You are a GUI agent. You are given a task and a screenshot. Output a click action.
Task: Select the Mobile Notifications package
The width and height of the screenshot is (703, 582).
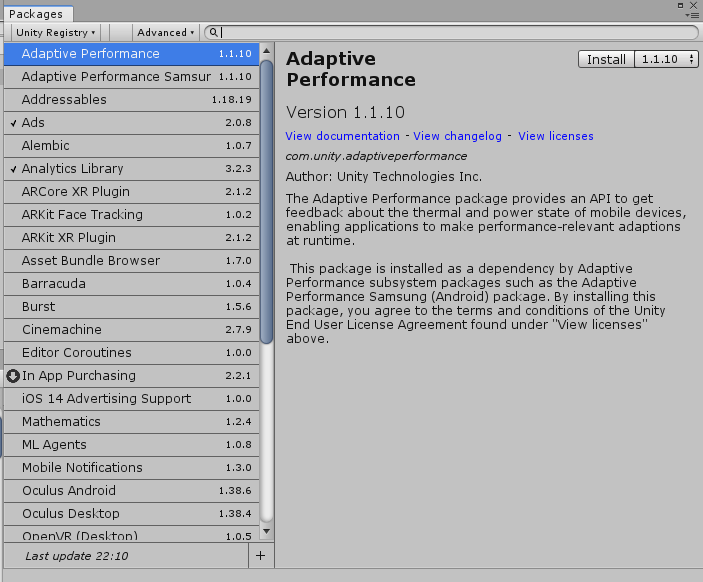click(131, 468)
